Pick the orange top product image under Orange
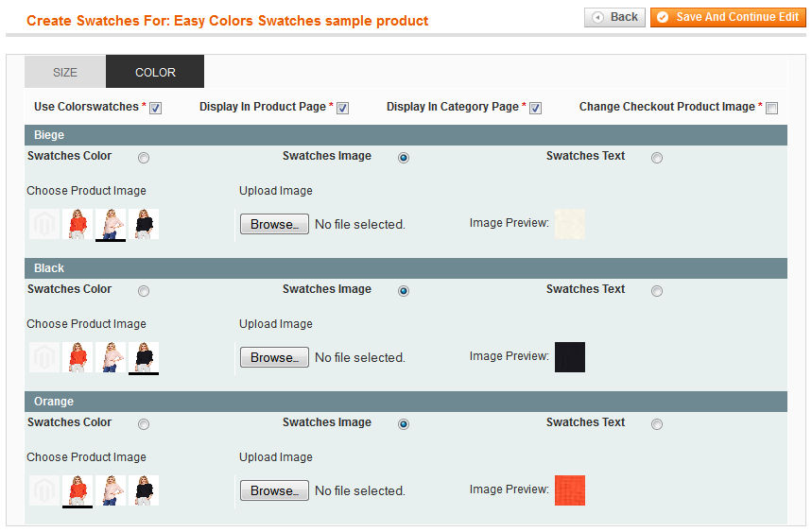The height and width of the screenshot is (532, 812). [x=78, y=490]
